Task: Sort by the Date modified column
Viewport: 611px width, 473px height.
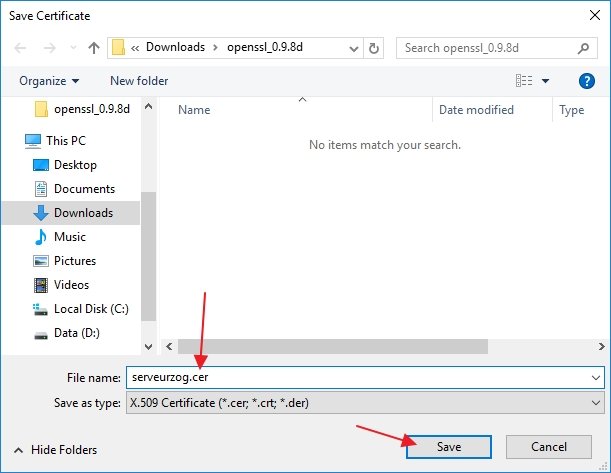Action: click(476, 110)
